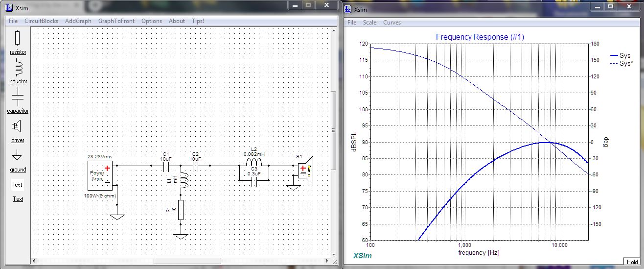Select the ground symbol in palette

pos(17,156)
